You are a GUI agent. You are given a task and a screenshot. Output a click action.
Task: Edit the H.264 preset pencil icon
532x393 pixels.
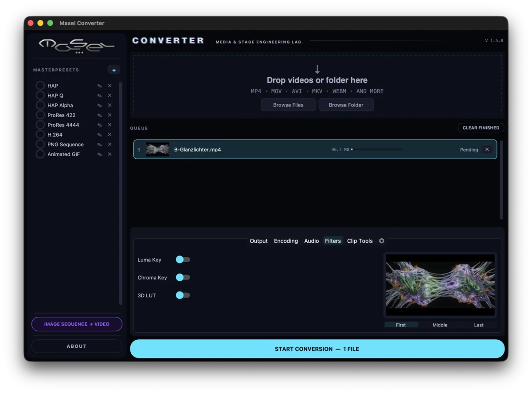(100, 134)
